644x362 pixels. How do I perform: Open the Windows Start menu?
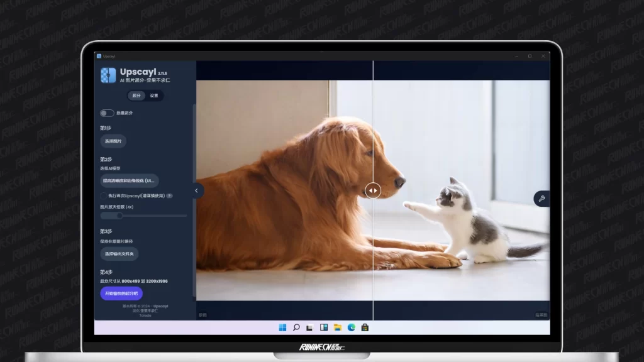[x=282, y=327]
